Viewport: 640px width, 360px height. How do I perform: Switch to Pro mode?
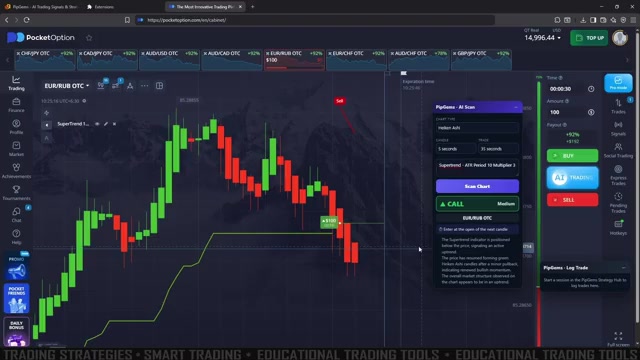pos(618,83)
